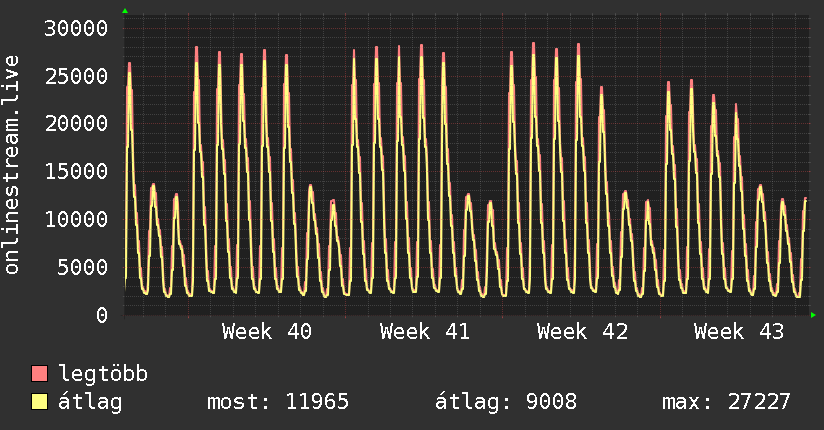Click the 20000 y-axis value
824x430 pixels.
[76, 124]
